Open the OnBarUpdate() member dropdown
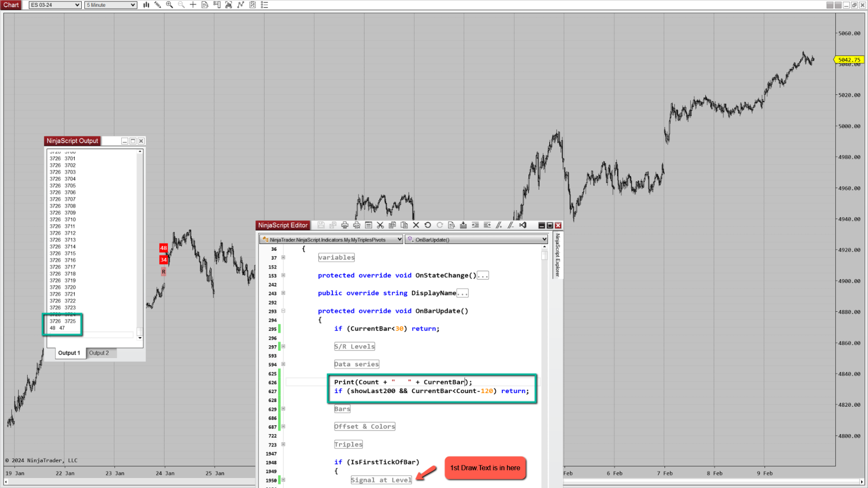Viewport: 868px width, 488px height. pos(476,239)
